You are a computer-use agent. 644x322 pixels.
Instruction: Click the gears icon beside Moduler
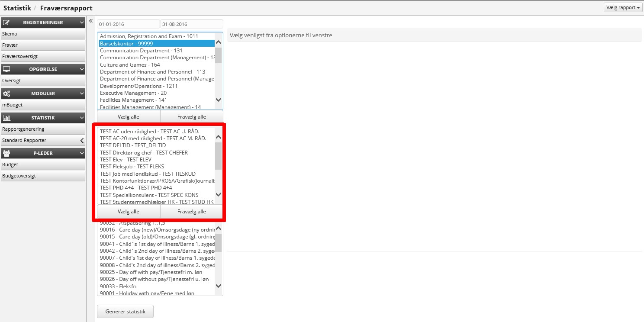(6, 93)
